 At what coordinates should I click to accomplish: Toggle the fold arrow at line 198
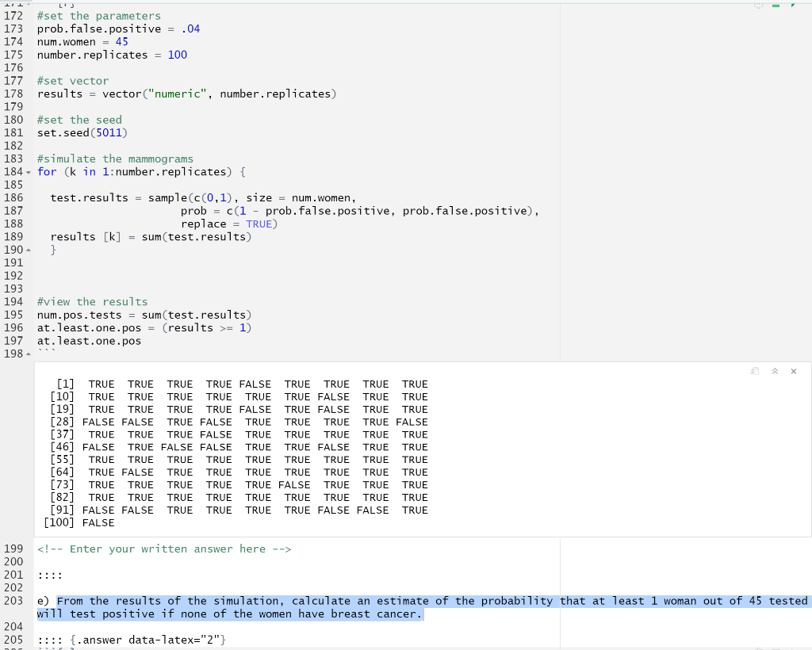(28, 354)
